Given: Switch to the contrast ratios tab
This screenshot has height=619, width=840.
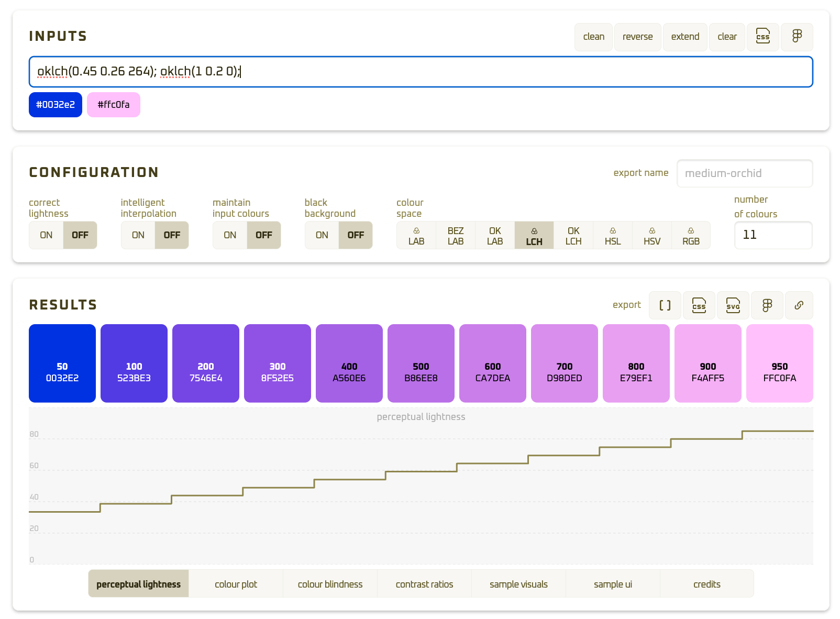Looking at the screenshot, I should 424,584.
